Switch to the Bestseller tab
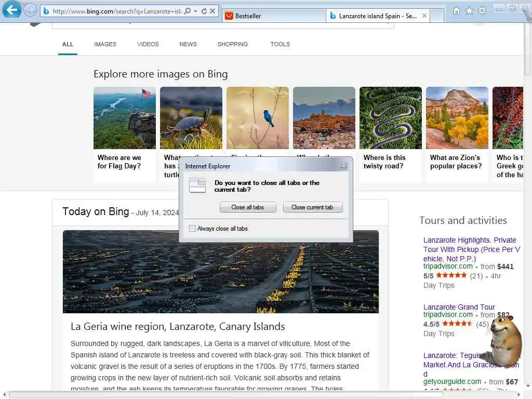The image size is (532, 399). point(274,16)
